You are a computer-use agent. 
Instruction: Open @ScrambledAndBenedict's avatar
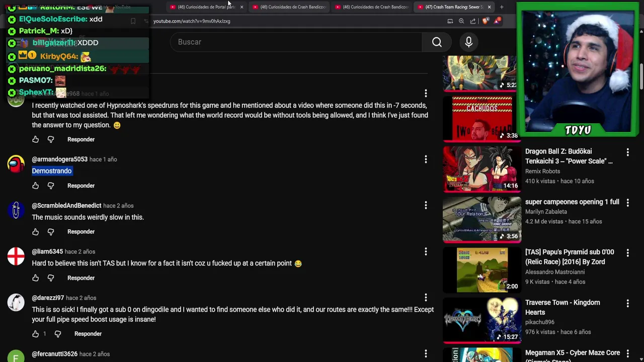16,210
